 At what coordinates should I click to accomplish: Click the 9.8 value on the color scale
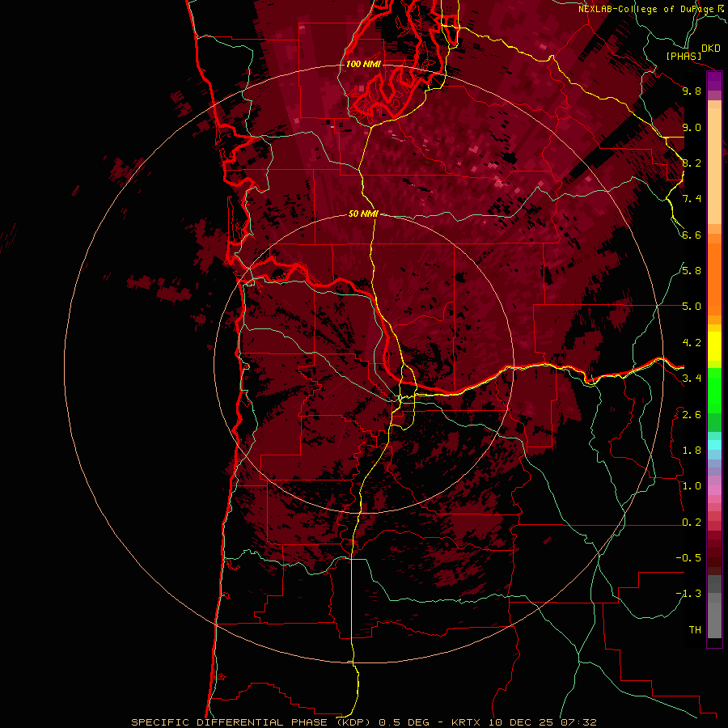coord(692,91)
